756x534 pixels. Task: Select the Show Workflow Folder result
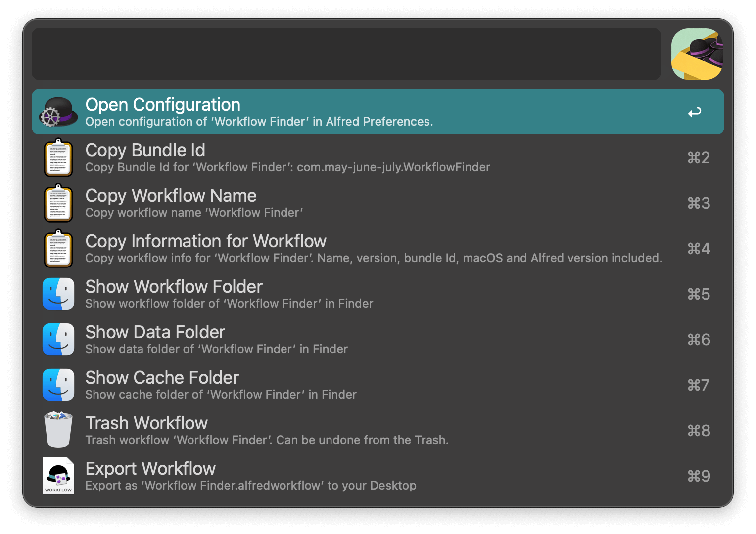coord(378,294)
